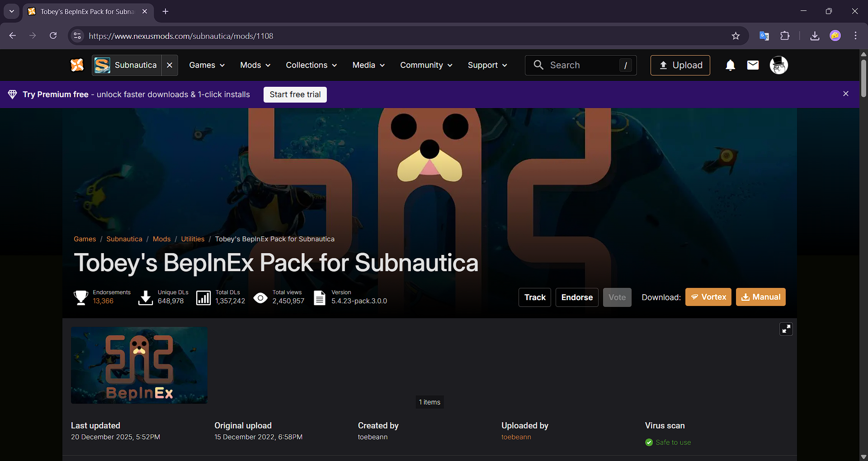Open the Nexus Mods home logo
868x461 pixels.
77,65
